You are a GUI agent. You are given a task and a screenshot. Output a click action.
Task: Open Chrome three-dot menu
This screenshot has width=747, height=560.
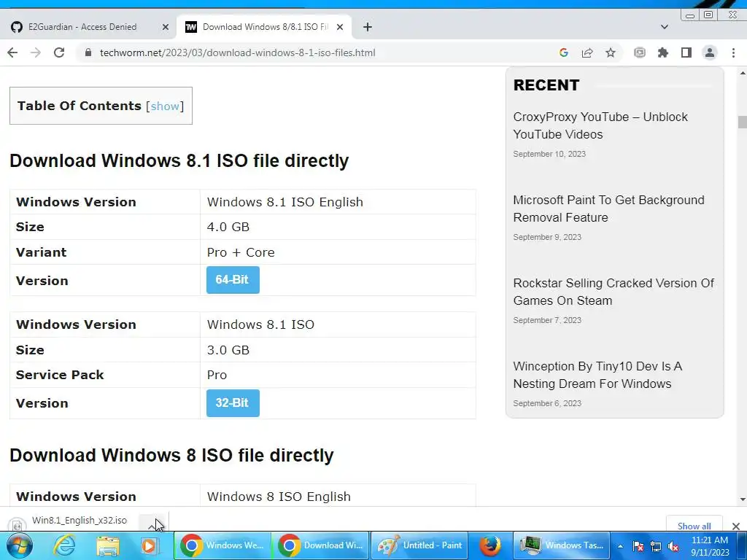(x=733, y=52)
